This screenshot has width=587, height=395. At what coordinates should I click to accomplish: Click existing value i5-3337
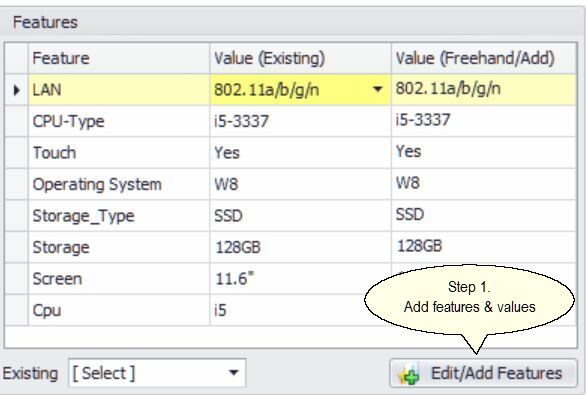[x=300, y=121]
